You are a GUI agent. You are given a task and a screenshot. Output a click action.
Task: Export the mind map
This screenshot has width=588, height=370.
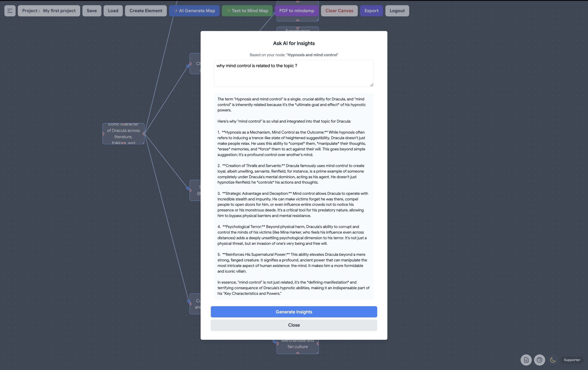coord(371,11)
